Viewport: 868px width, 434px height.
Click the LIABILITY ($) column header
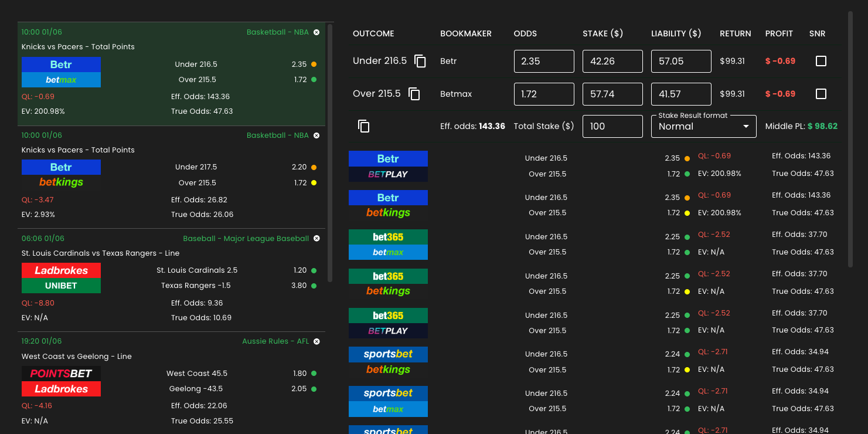(676, 34)
